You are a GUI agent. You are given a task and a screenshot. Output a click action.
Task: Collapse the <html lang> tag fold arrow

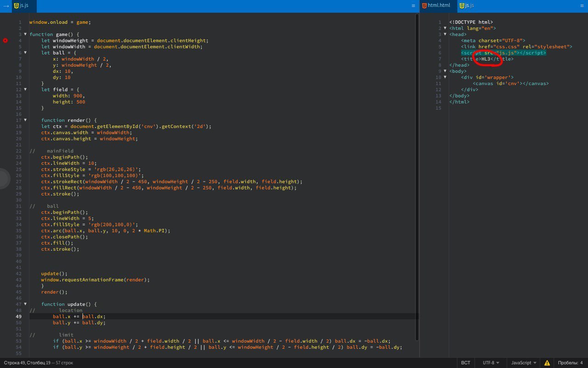coord(445,28)
